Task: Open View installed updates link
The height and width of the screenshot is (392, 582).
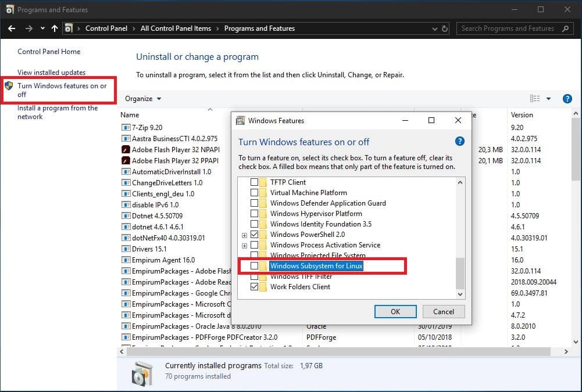Action: [x=51, y=73]
